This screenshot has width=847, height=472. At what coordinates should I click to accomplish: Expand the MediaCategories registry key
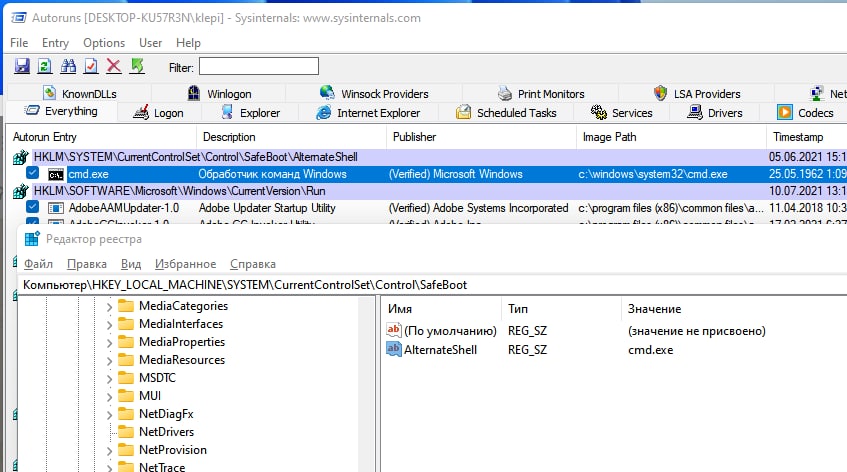tap(109, 307)
